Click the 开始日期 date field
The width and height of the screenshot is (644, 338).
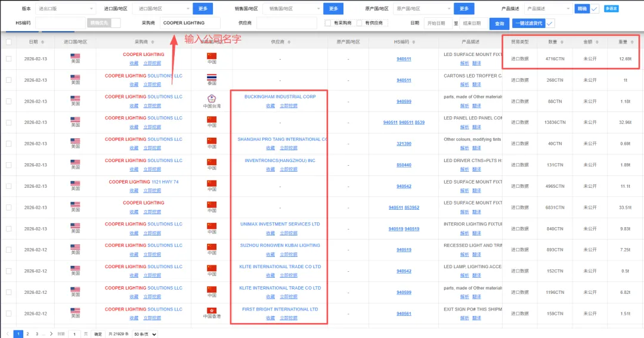point(438,23)
